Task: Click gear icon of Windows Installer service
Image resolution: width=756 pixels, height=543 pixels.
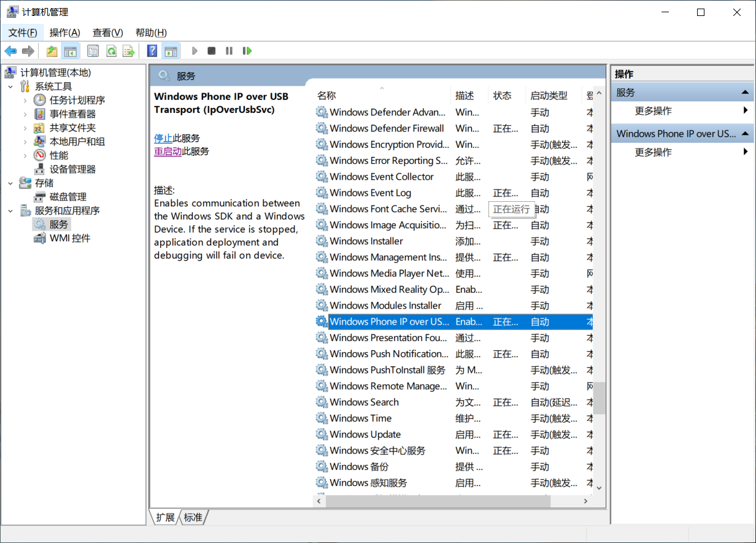Action: 322,241
